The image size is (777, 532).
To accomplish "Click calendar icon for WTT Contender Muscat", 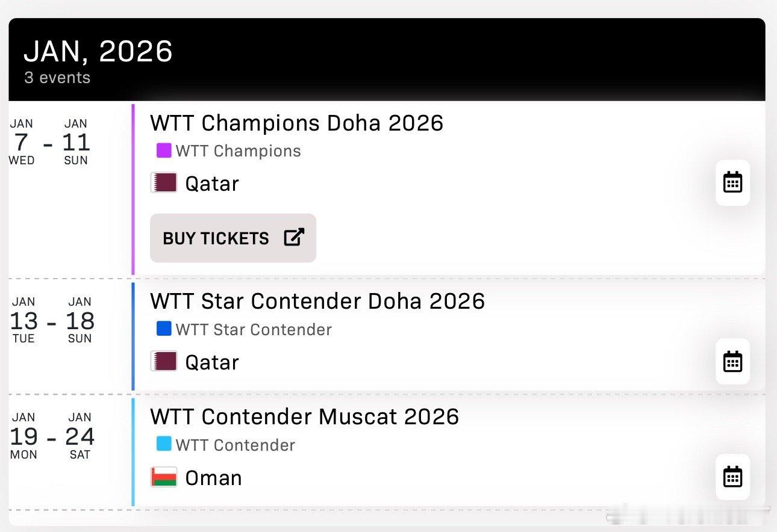I will pyautogui.click(x=732, y=477).
